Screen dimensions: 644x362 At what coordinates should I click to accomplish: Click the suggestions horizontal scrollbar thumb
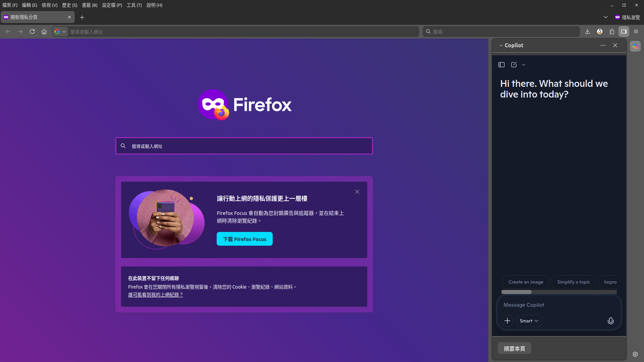tap(517, 292)
